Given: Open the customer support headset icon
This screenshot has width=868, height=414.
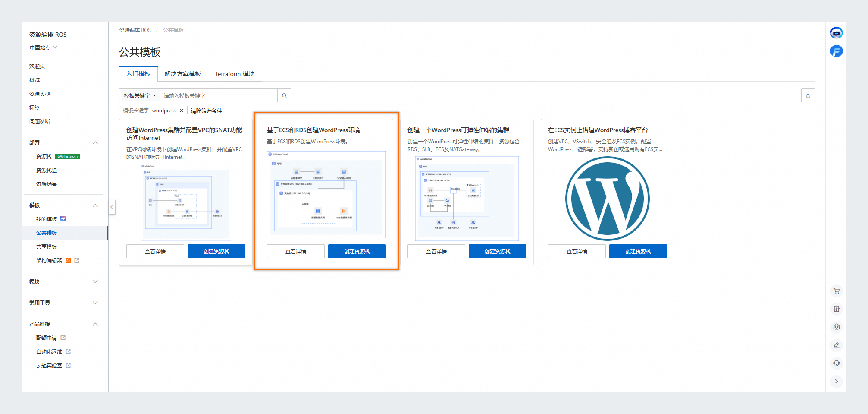Looking at the screenshot, I should pyautogui.click(x=836, y=363).
